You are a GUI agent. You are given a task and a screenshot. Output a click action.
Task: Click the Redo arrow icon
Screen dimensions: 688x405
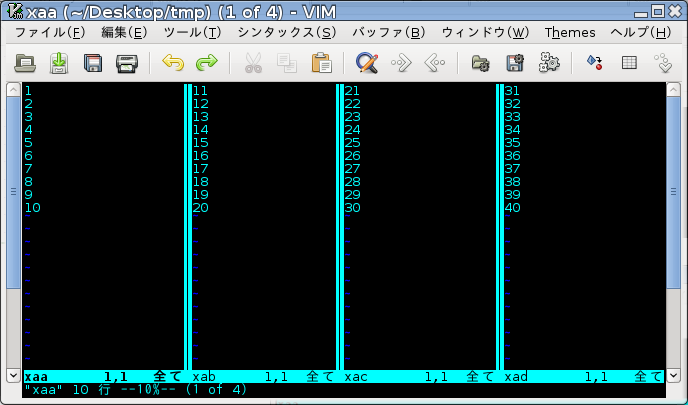tap(207, 63)
